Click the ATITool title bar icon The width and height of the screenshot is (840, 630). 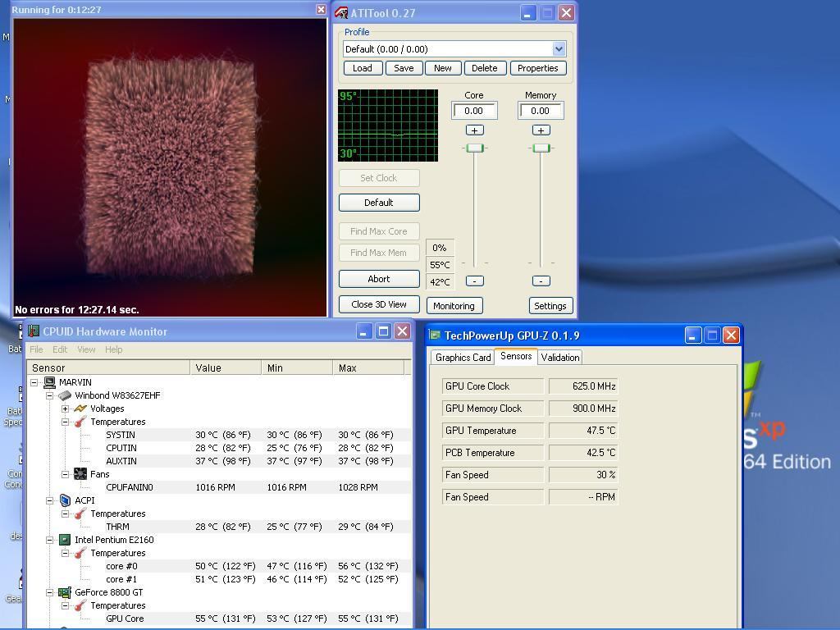(x=341, y=13)
